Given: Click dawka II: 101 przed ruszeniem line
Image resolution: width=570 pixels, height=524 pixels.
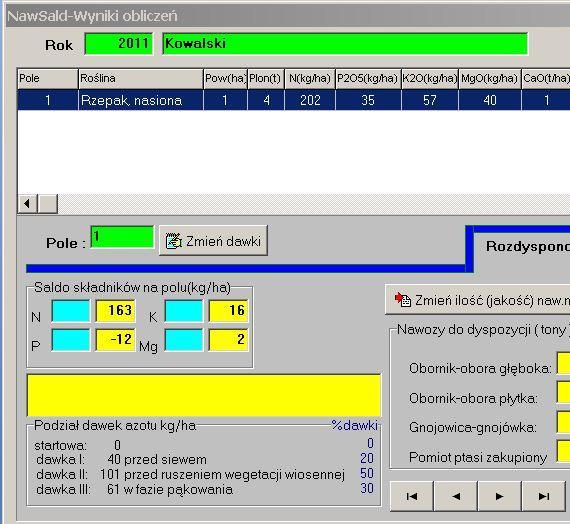Looking at the screenshot, I should (x=190, y=475).
